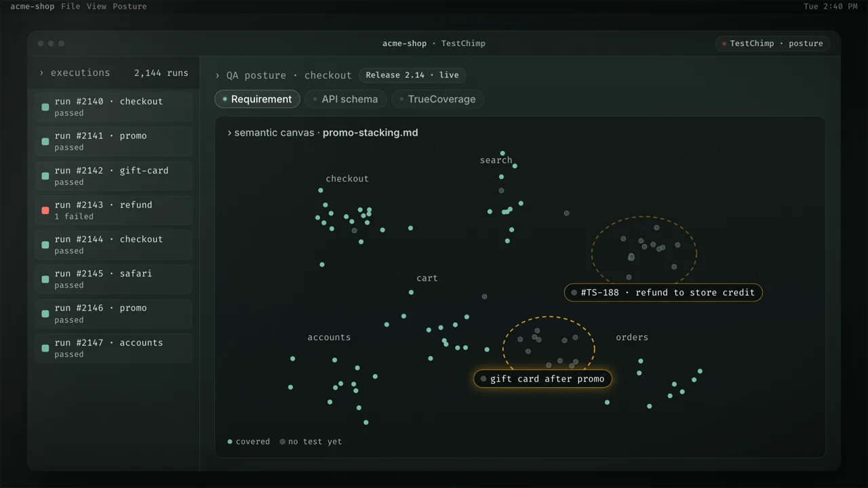This screenshot has height=488, width=868.
Task: Switch to the API schema tab
Action: 346,99
